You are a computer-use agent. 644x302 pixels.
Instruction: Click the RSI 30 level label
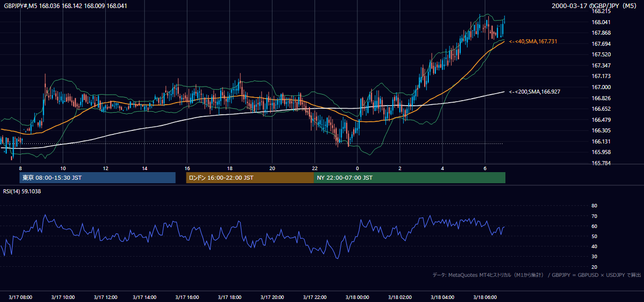(594, 257)
